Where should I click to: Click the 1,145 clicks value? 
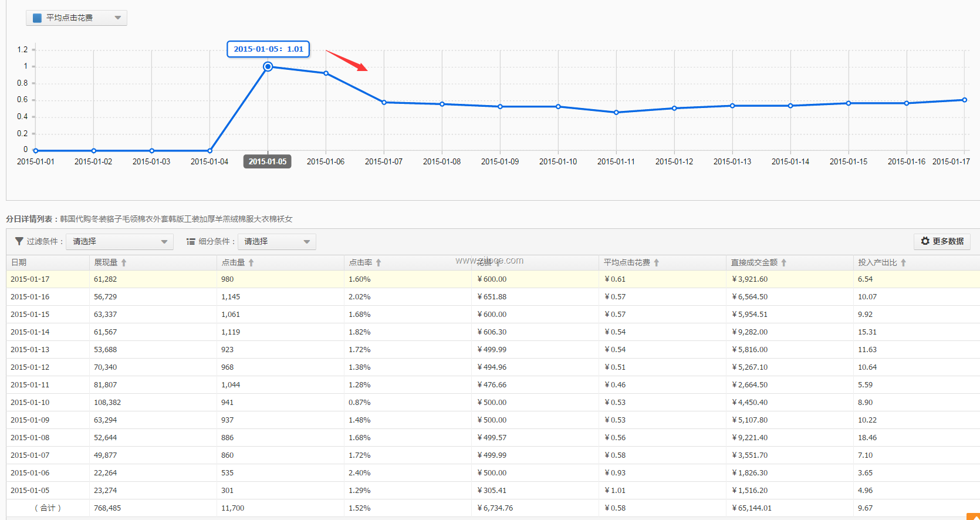pos(231,297)
